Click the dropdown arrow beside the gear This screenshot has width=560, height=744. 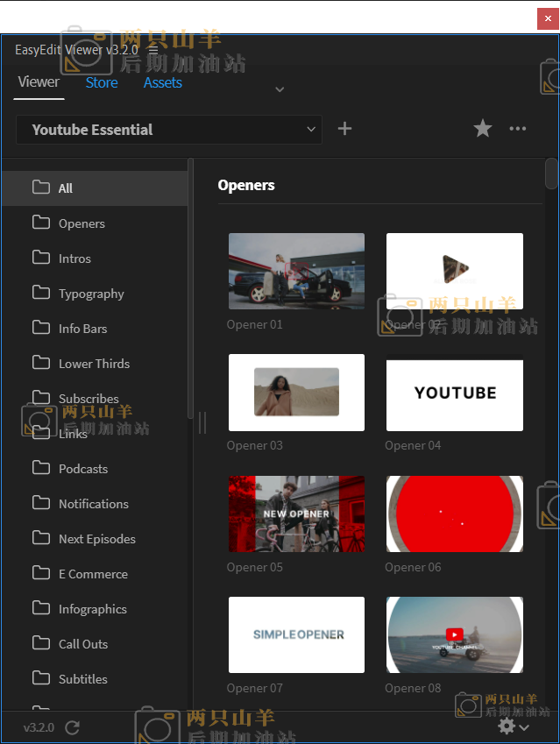(524, 727)
